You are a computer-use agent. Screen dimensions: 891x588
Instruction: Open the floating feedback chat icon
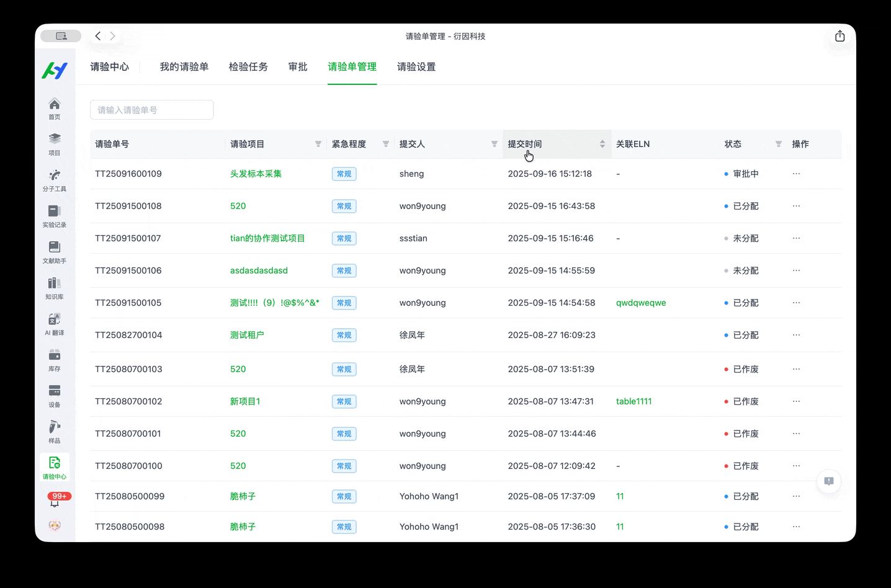click(x=828, y=481)
